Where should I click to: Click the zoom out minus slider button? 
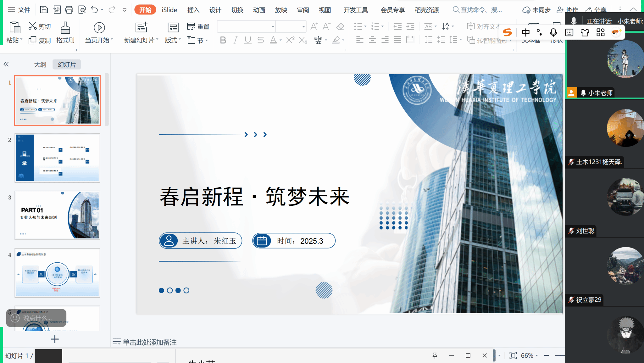(547, 355)
